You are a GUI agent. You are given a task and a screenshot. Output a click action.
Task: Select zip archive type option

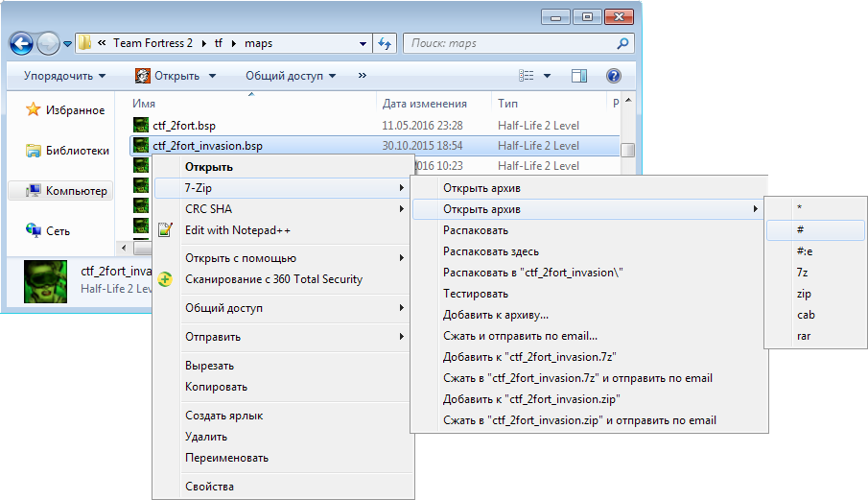[x=815, y=294]
